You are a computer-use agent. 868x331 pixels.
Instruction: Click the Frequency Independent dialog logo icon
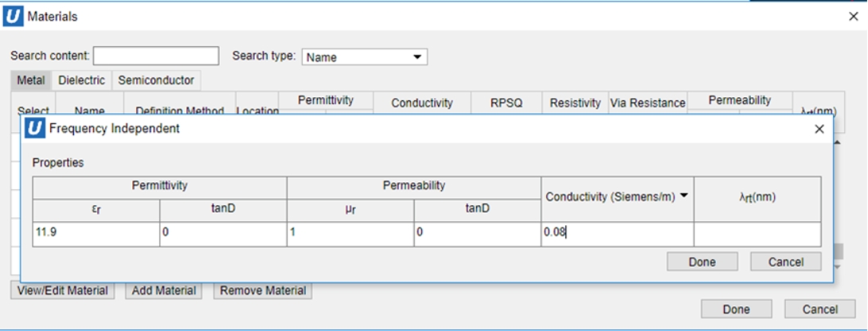[x=36, y=128]
